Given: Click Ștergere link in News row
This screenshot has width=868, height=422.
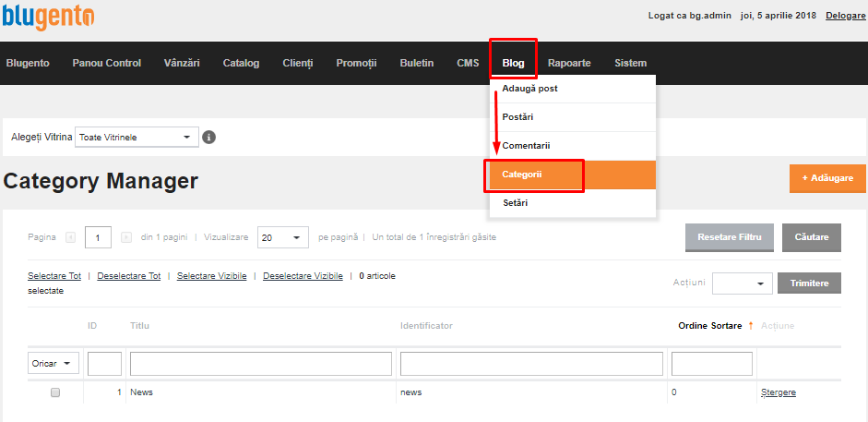Looking at the screenshot, I should (x=779, y=392).
